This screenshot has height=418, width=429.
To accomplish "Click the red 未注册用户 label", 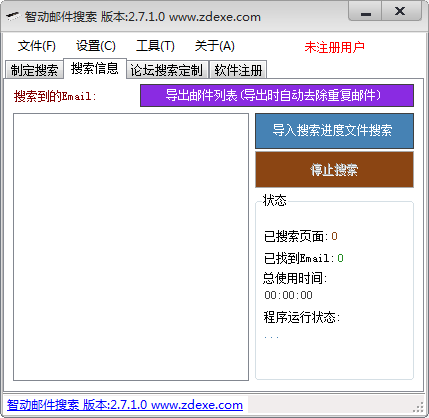I will 334,47.
